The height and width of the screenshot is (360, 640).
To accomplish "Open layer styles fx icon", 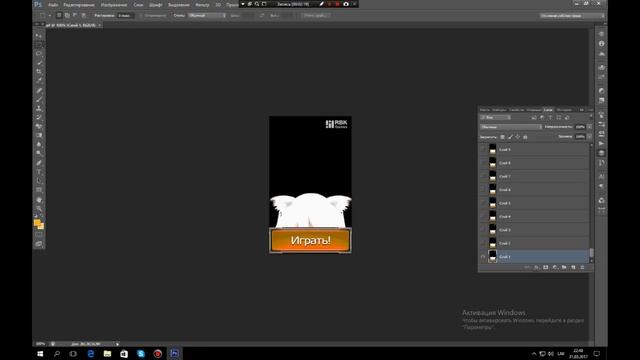I will pyautogui.click(x=536, y=267).
